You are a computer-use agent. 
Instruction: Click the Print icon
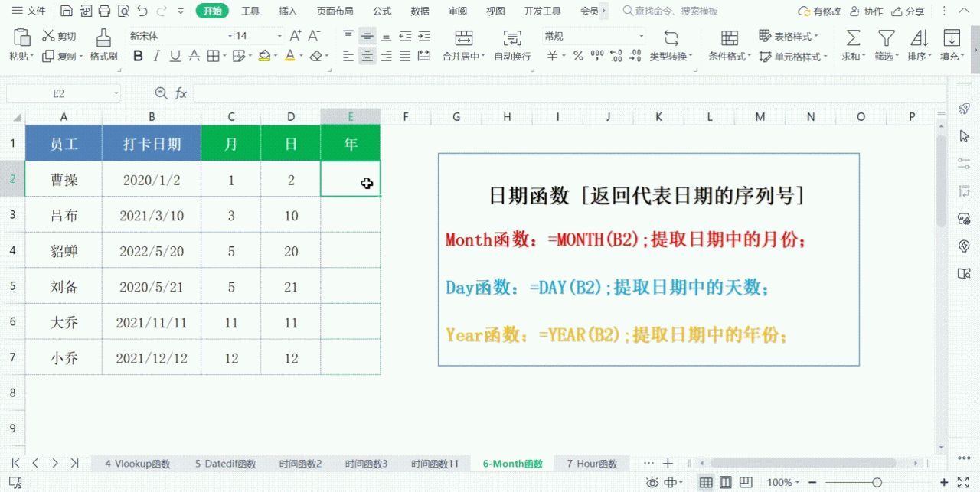tap(104, 11)
